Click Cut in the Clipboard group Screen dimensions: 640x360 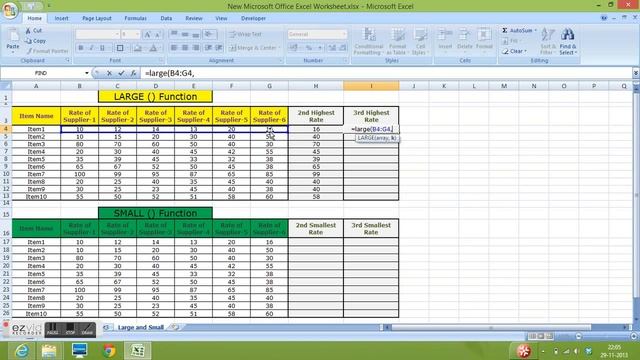[x=33, y=31]
